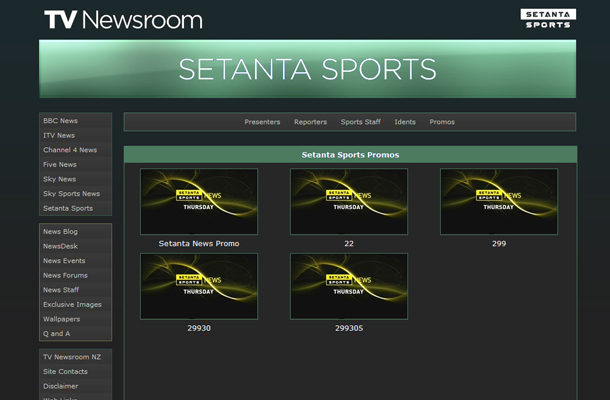This screenshot has width=610, height=400.
Task: View Exclusive Images section
Action: pos(72,305)
